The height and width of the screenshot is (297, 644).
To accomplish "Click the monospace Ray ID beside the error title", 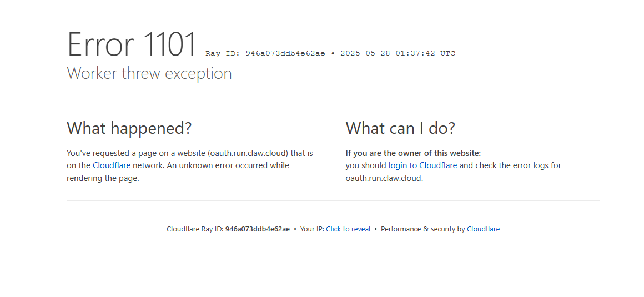I will 265,53.
